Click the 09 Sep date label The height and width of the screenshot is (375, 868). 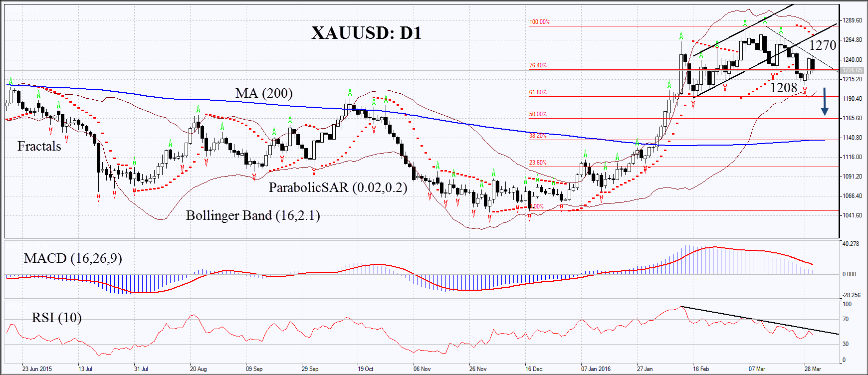click(254, 369)
